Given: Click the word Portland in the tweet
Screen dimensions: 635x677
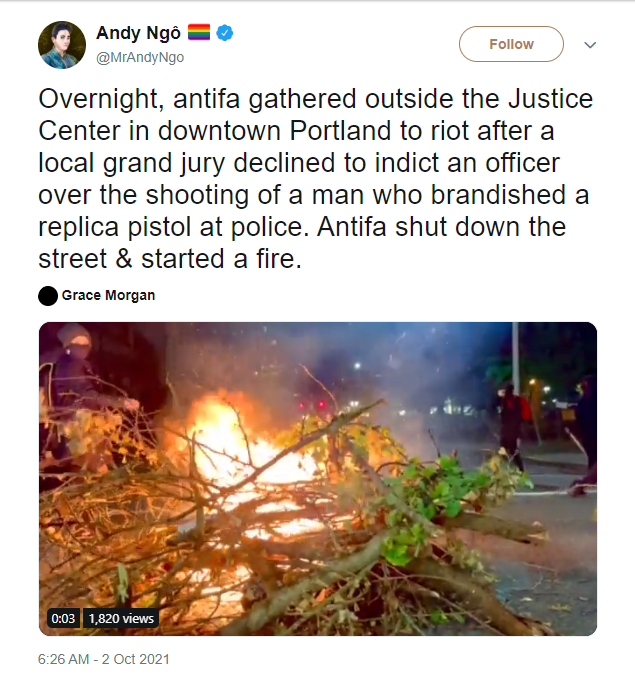Looking at the screenshot, I should click(x=340, y=130).
